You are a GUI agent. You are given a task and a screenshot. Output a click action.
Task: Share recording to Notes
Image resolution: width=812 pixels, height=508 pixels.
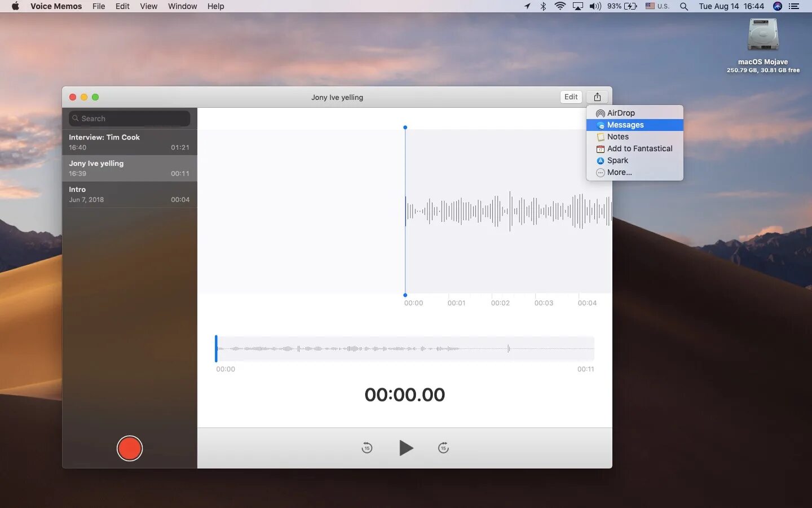tap(635, 137)
